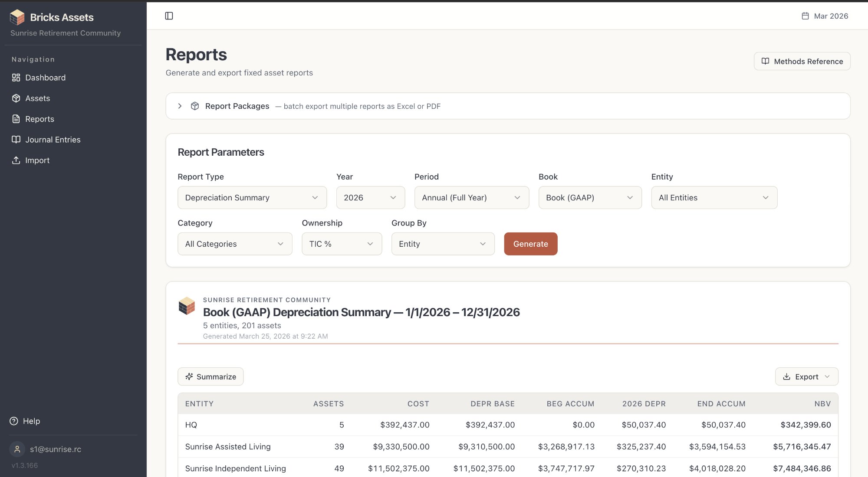This screenshot has height=477, width=868.
Task: Open Journal Entries book icon
Action: (16, 139)
